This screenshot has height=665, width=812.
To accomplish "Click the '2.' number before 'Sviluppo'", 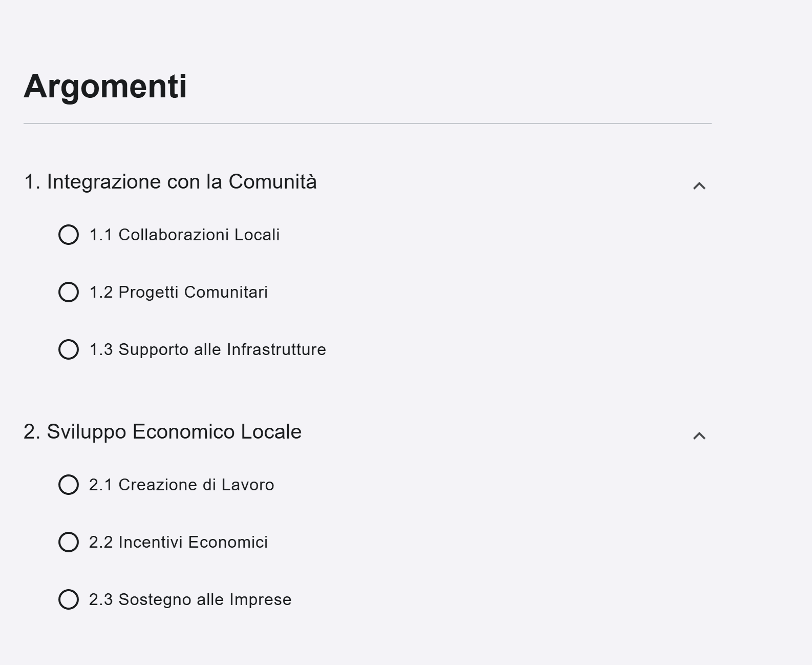I will click(x=32, y=432).
